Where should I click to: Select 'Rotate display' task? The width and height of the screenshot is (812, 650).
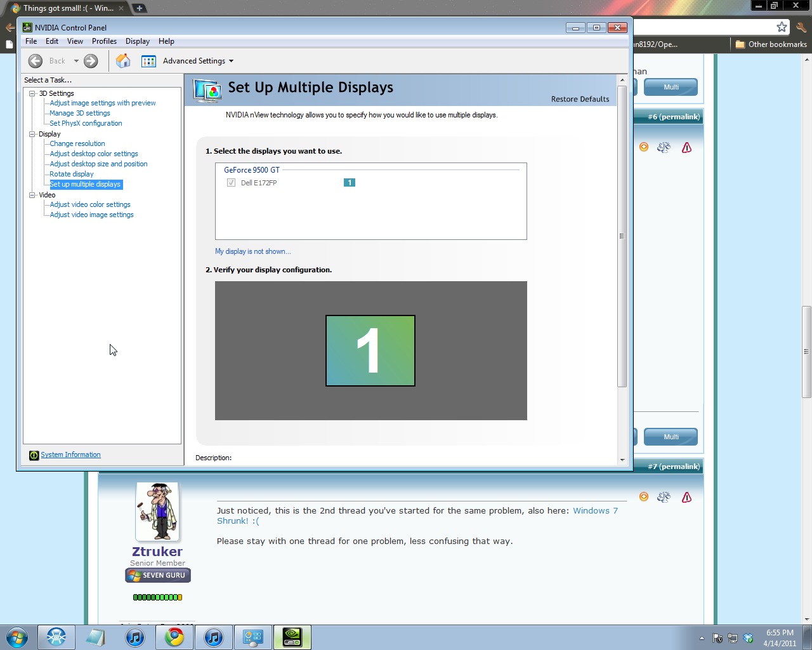[x=72, y=174]
